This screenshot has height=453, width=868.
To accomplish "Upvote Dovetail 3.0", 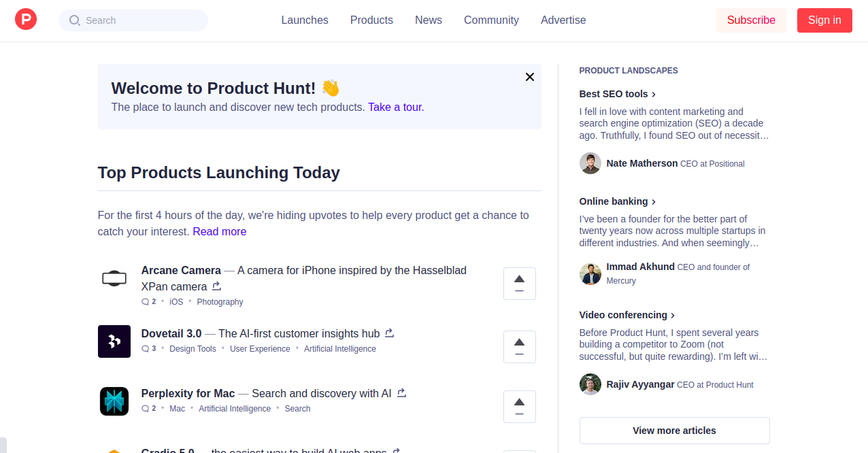I will [520, 347].
